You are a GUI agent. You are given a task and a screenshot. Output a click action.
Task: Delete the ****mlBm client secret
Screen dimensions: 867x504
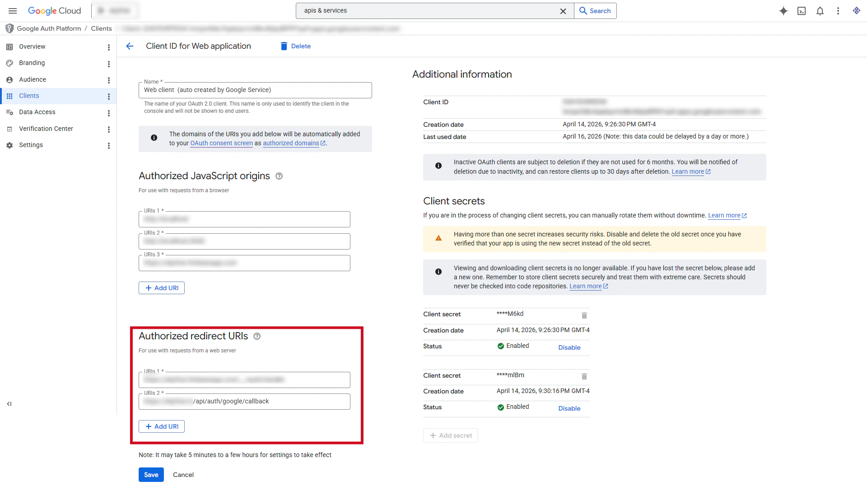click(x=584, y=376)
